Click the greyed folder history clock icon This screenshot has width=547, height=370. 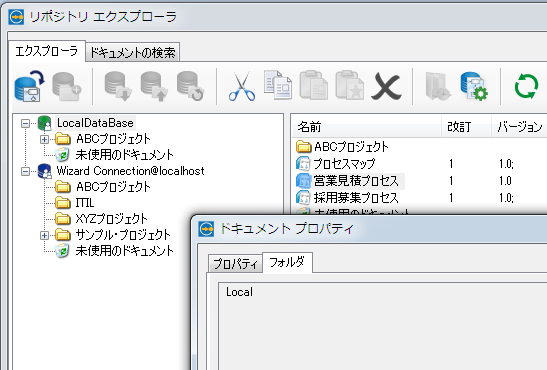coord(438,86)
